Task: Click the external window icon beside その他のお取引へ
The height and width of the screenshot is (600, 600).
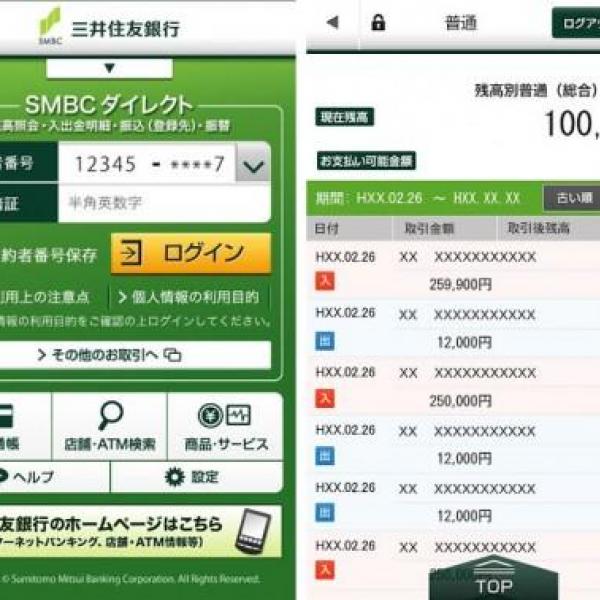Action: click(x=173, y=355)
